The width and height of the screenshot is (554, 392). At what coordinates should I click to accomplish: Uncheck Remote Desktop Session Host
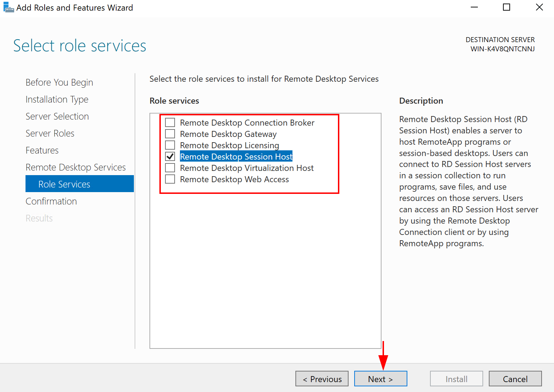[x=170, y=156]
